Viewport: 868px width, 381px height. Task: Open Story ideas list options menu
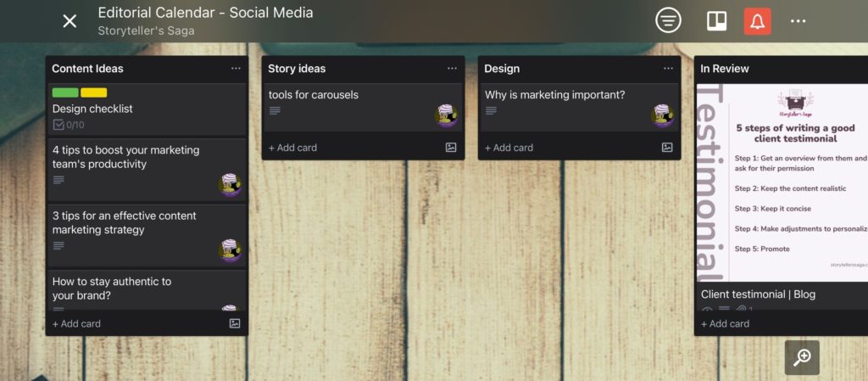tap(452, 69)
